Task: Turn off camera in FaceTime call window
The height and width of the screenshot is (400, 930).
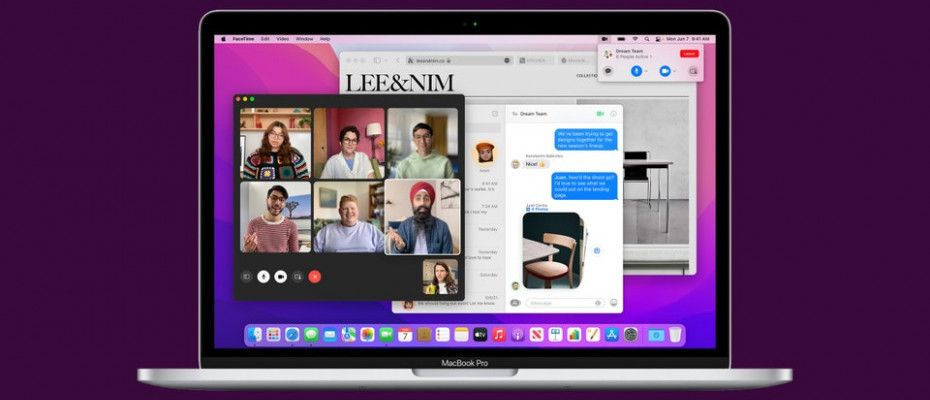Action: 281,277
